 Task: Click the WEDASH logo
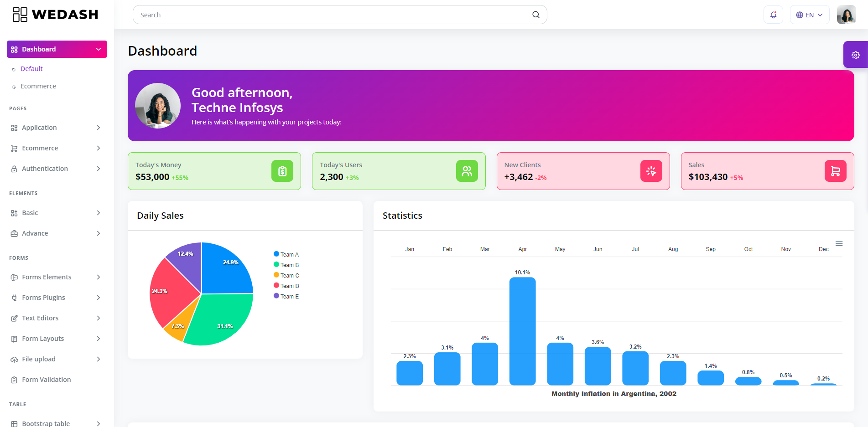[x=55, y=15]
